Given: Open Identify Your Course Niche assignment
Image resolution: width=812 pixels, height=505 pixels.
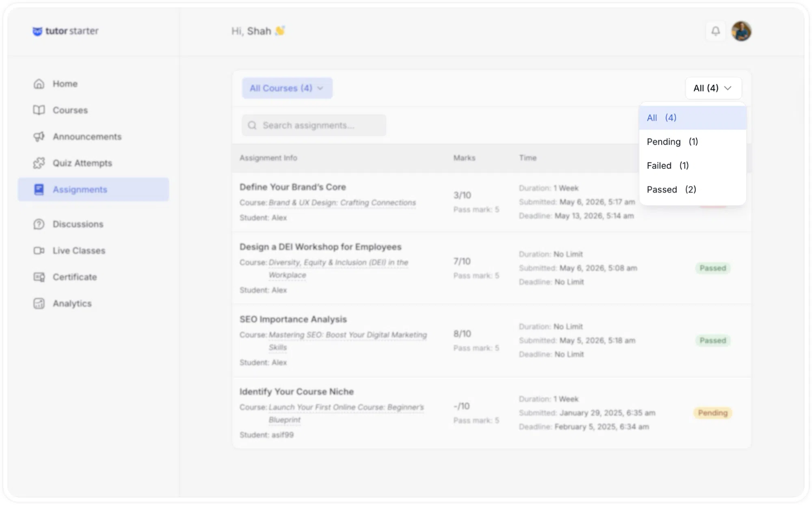Looking at the screenshot, I should [297, 392].
